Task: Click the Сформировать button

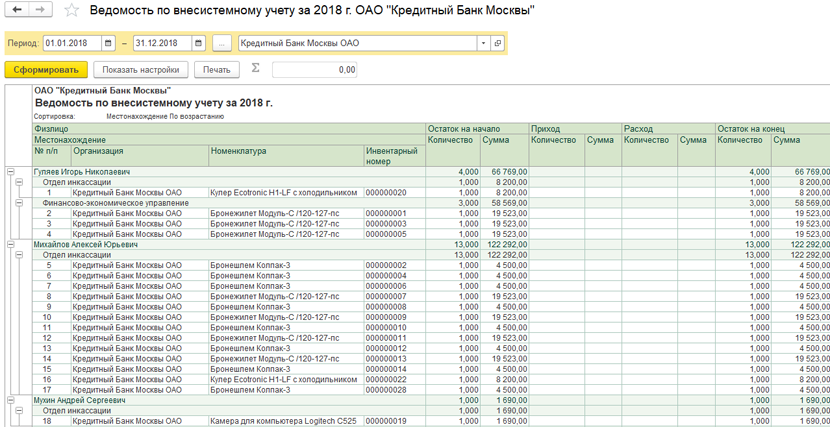Action: pyautogui.click(x=45, y=70)
